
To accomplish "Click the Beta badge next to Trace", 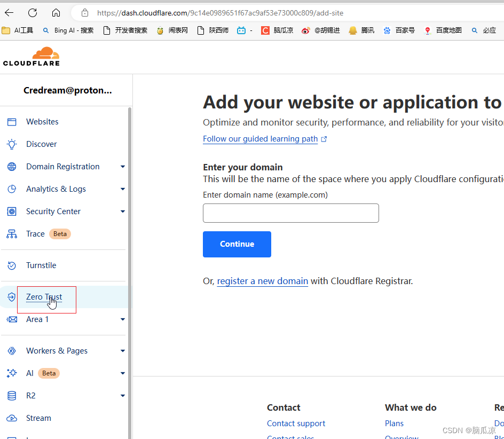I will [60, 234].
